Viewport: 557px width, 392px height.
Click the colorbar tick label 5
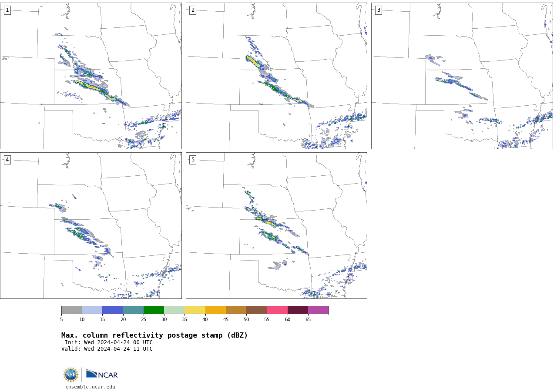61,320
